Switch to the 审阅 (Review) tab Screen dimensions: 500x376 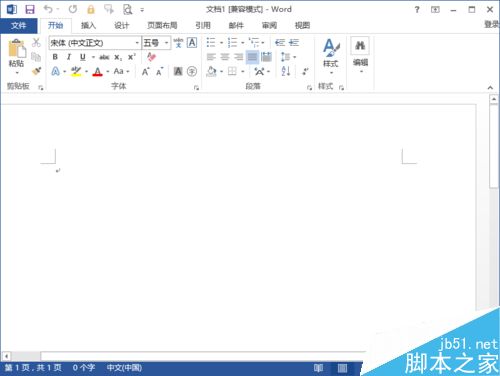(x=269, y=25)
